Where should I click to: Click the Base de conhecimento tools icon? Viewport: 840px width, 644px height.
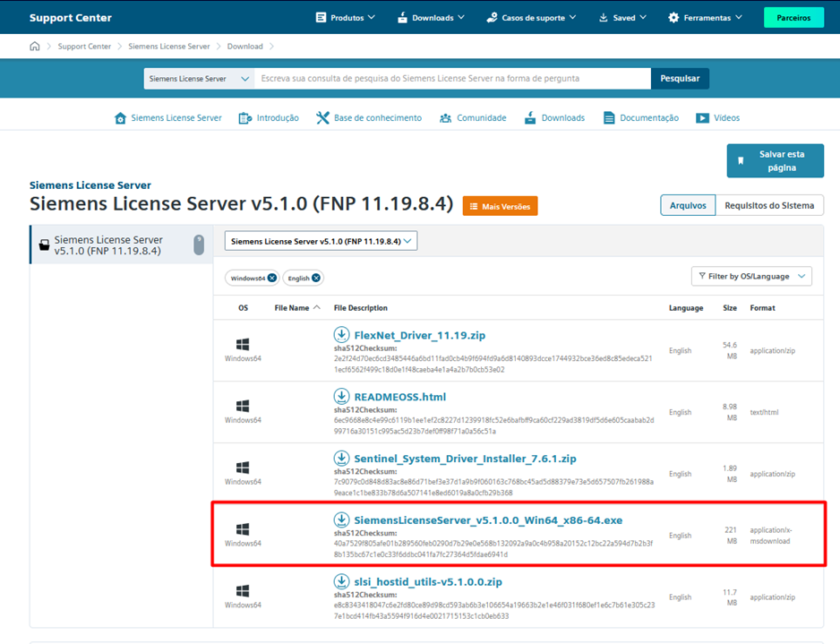322,118
